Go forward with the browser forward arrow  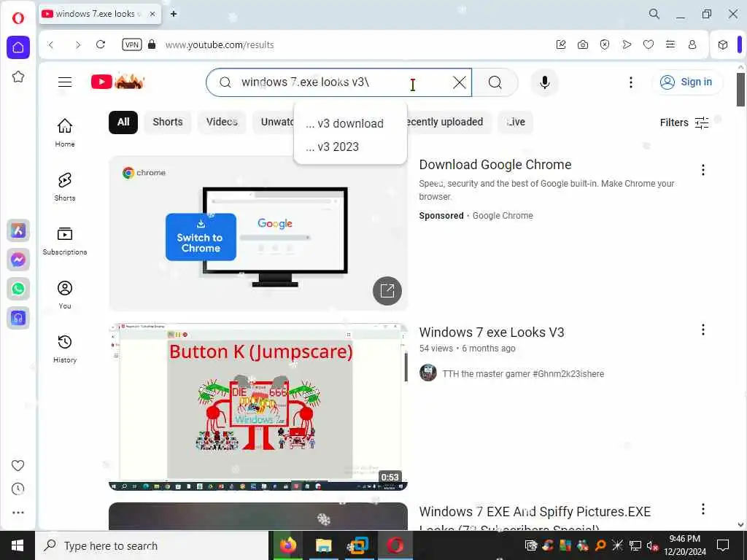(77, 44)
